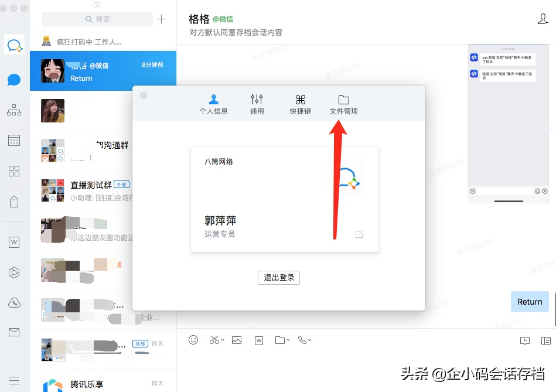Click the phone call icon in chat toolbar
Screen dimensions: 556x392
point(302,340)
